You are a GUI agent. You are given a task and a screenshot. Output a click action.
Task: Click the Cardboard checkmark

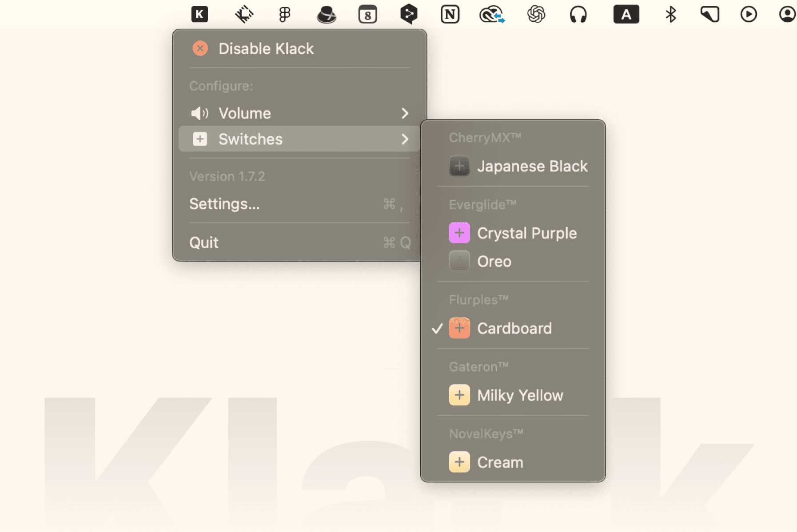[437, 329]
